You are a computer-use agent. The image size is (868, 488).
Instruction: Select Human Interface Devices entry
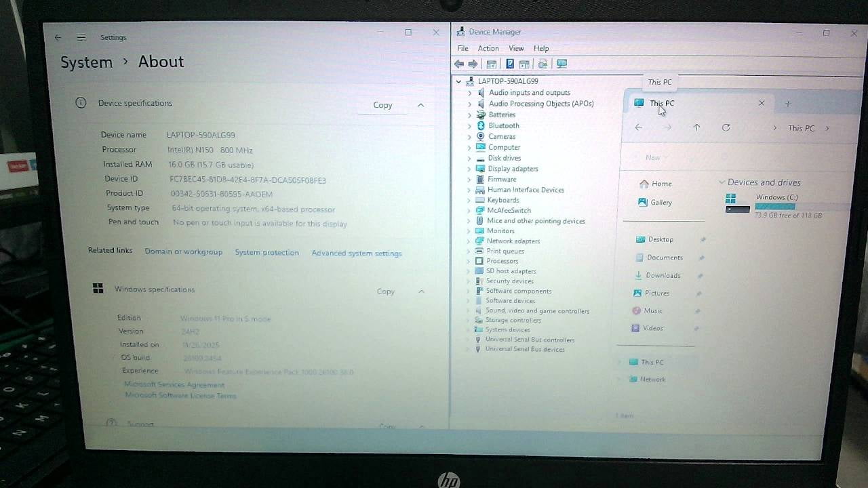coord(526,190)
